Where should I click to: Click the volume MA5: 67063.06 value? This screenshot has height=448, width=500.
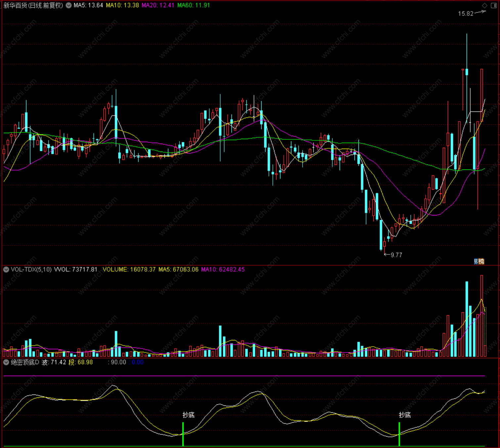[x=179, y=270]
